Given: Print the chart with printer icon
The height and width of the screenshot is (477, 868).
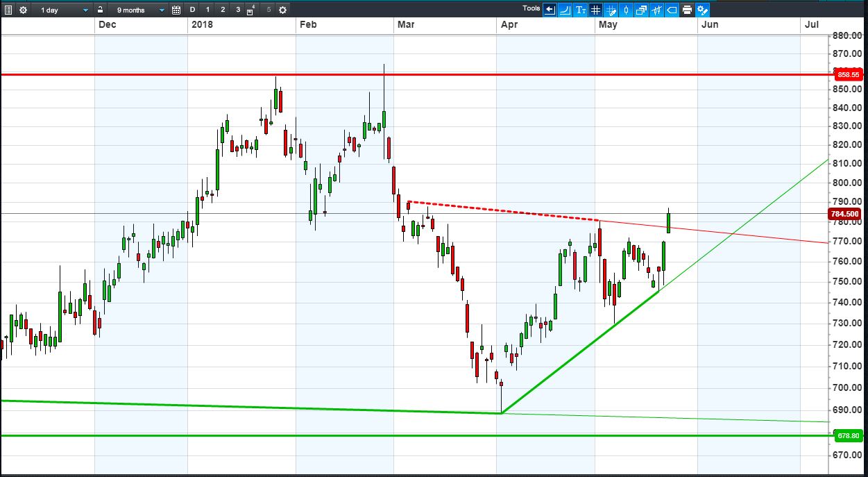Looking at the screenshot, I should (687, 10).
